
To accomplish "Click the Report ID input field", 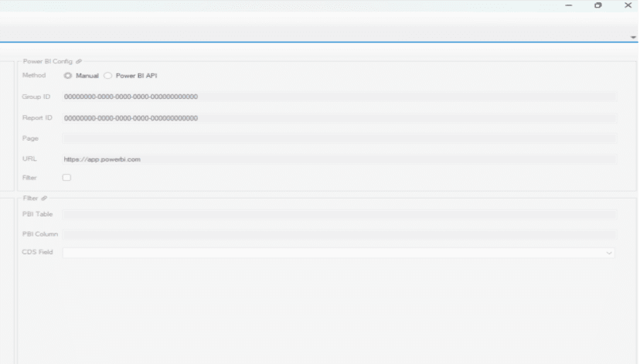I will coord(339,118).
